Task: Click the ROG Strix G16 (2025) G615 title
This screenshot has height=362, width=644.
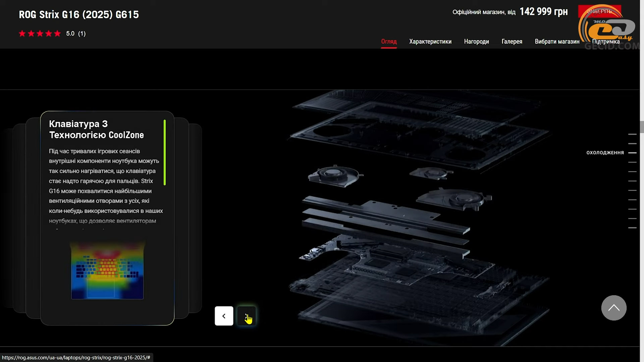Action: (79, 14)
